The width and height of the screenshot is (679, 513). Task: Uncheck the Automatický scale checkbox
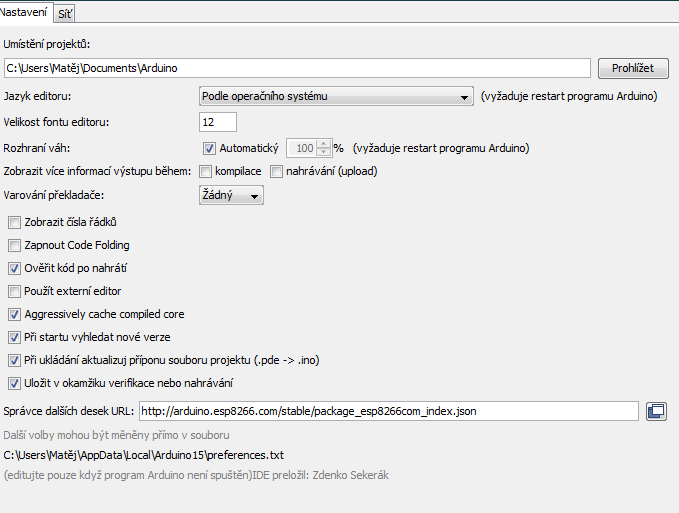[209, 148]
